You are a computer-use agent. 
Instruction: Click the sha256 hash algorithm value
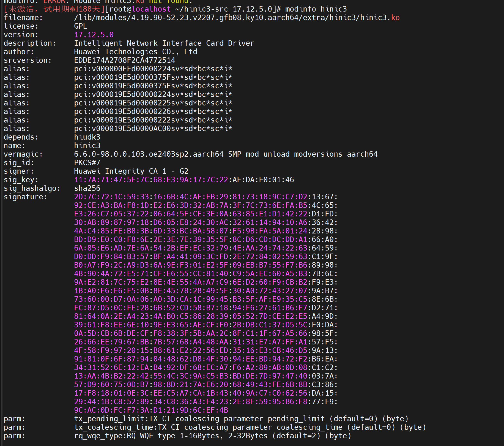87,188
